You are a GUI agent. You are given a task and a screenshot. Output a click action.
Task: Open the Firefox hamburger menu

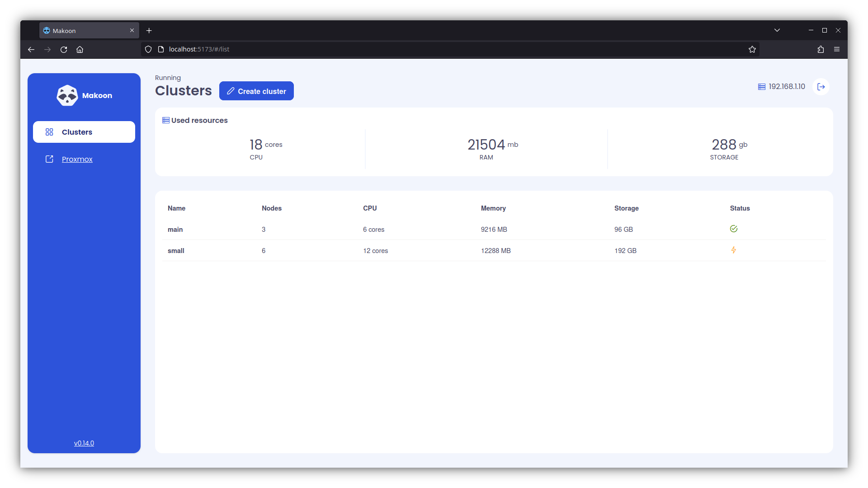pyautogui.click(x=837, y=49)
